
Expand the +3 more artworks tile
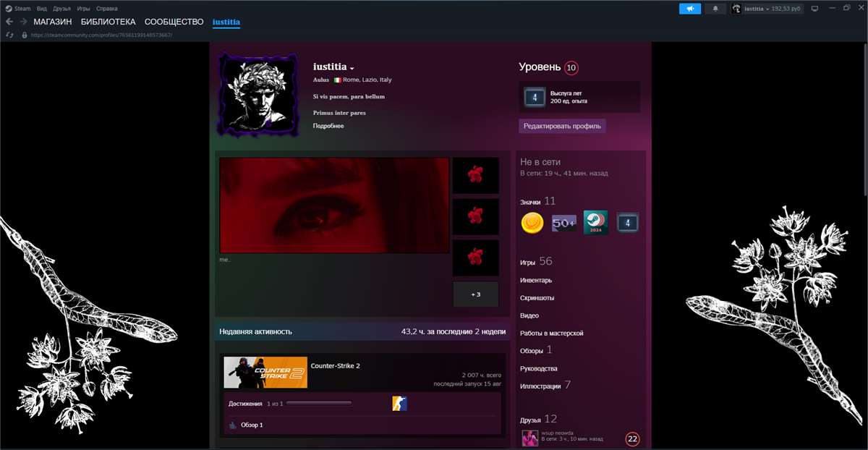tap(475, 294)
